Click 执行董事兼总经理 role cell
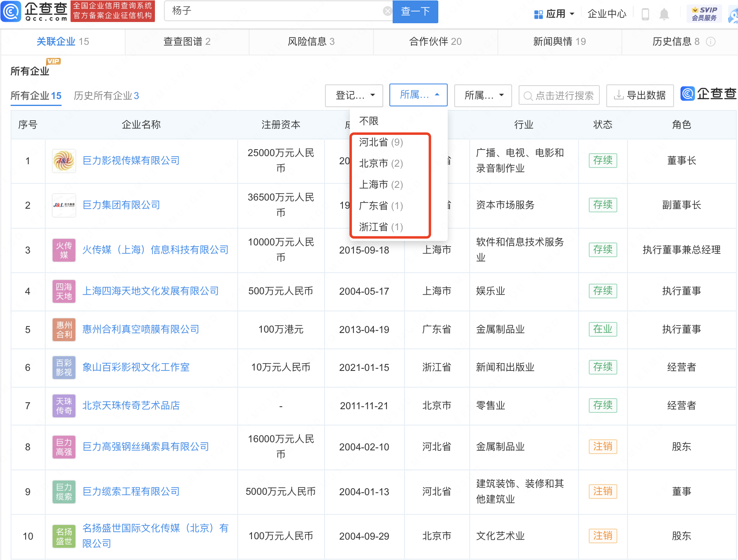738x560 pixels. [x=681, y=250]
